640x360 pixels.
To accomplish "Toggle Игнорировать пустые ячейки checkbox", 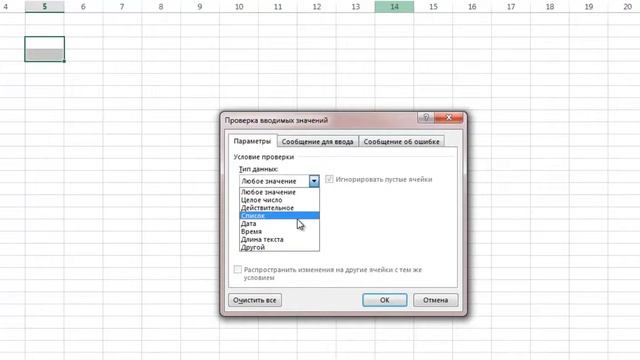I will click(x=329, y=179).
